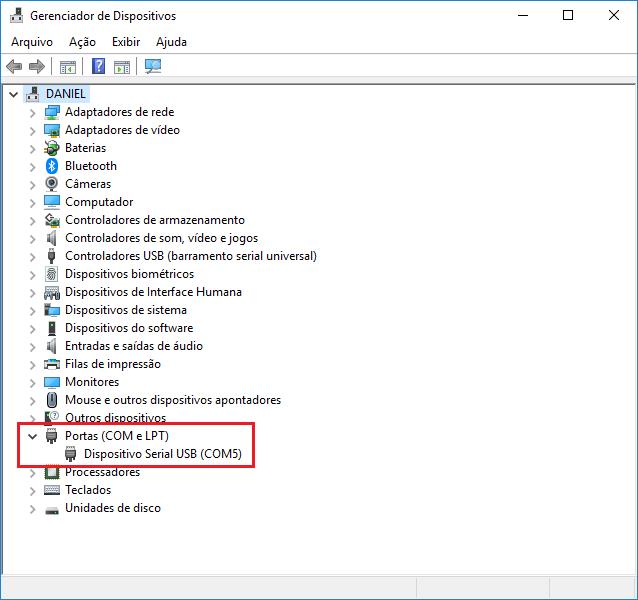Click the Baterias battery icon
This screenshot has width=638, height=600.
52,148
